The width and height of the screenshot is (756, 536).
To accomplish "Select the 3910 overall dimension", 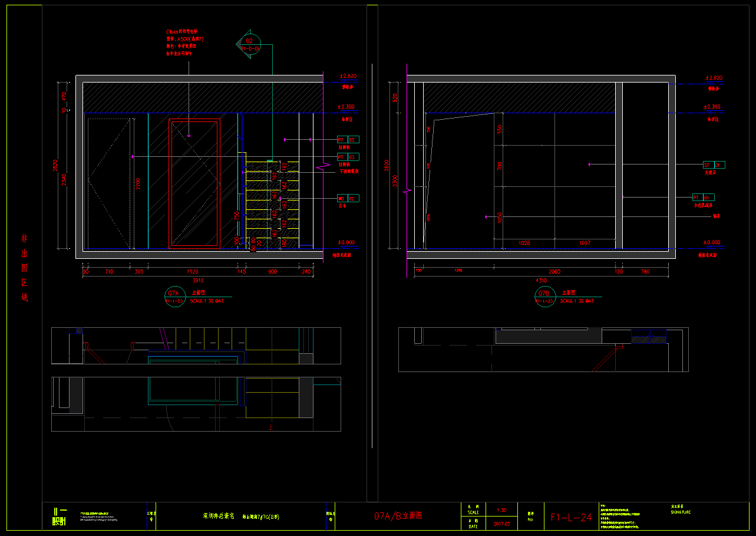I will pos(199,281).
